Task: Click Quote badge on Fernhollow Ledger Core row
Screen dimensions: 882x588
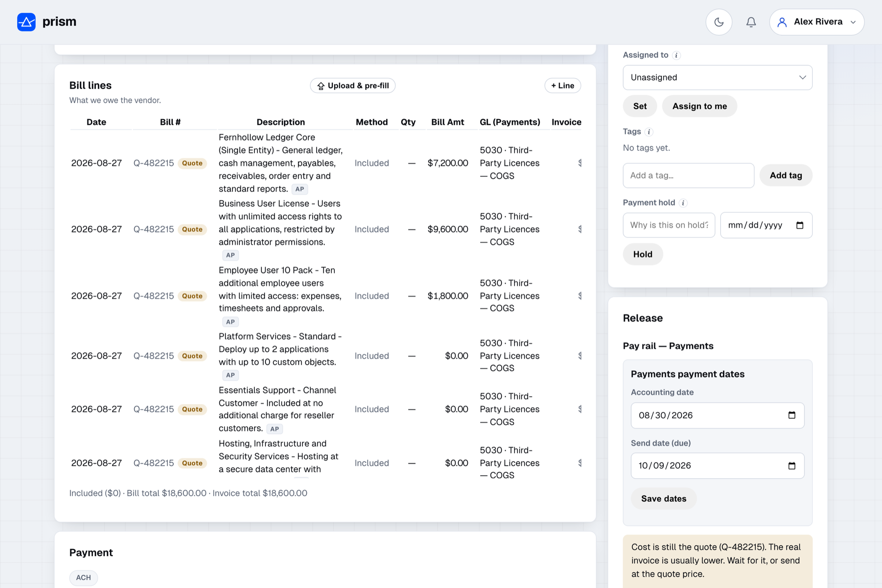Action: [x=192, y=163]
